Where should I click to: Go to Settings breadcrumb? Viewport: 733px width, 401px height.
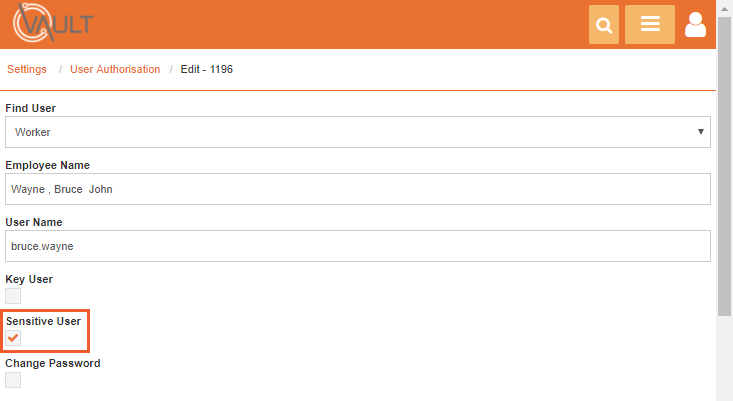tap(27, 69)
